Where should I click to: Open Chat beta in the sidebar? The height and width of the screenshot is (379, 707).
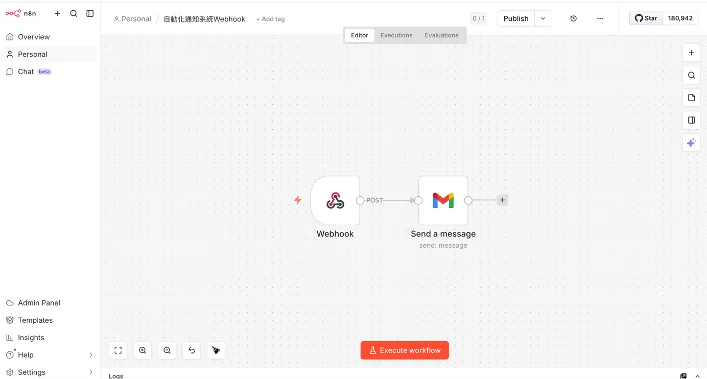pos(50,72)
